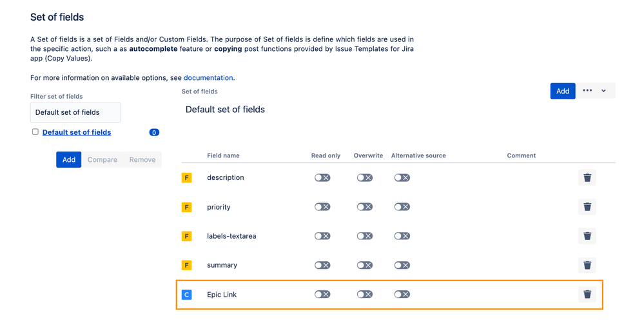Remove labels-textarea using its trash icon
This screenshot has height=327, width=644.
pyautogui.click(x=587, y=236)
